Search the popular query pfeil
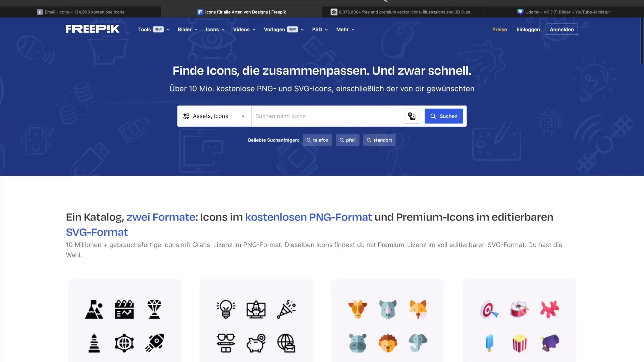The image size is (644, 362). 347,140
